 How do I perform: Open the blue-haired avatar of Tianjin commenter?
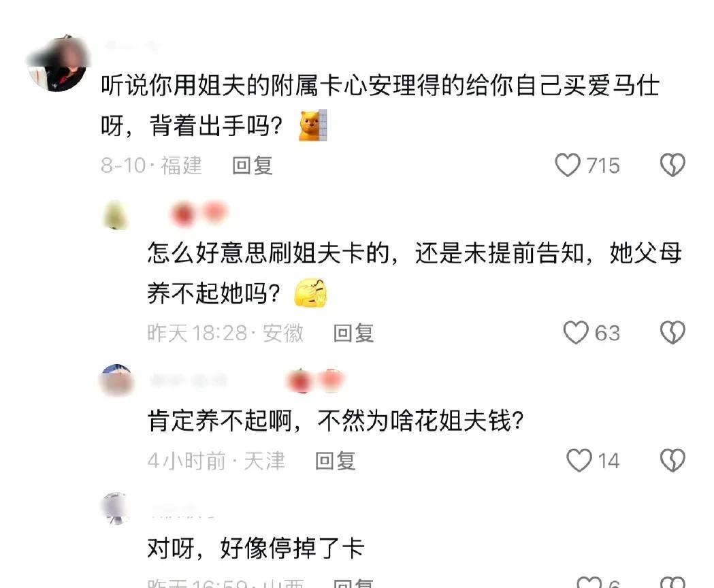pos(116,380)
